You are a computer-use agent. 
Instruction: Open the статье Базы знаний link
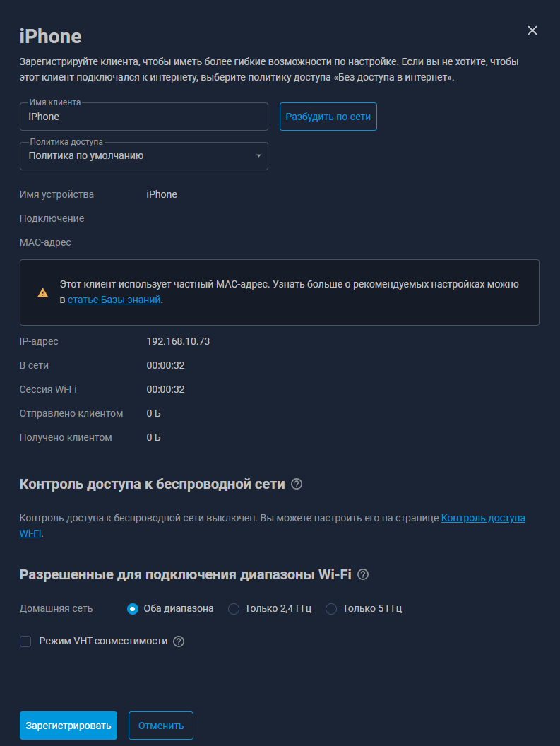[114, 300]
